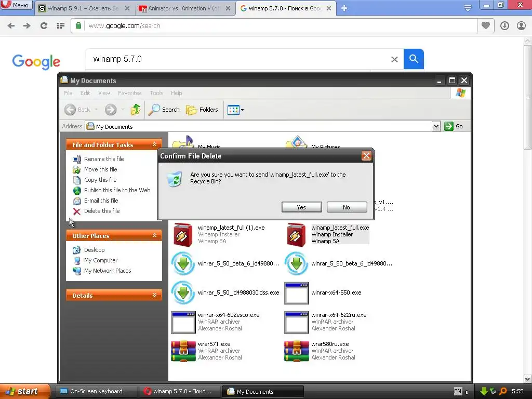Open the Opera Меню button
The width and height of the screenshot is (532, 399).
(16, 5)
